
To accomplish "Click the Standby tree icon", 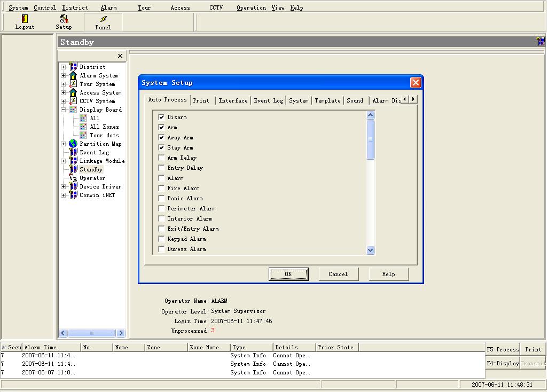I will [73, 169].
